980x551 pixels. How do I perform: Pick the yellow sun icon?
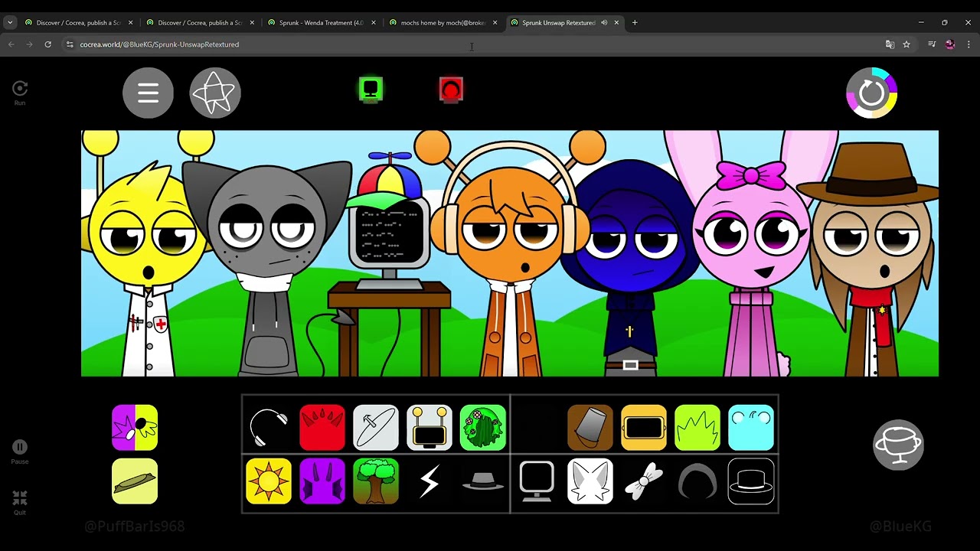pos(269,481)
